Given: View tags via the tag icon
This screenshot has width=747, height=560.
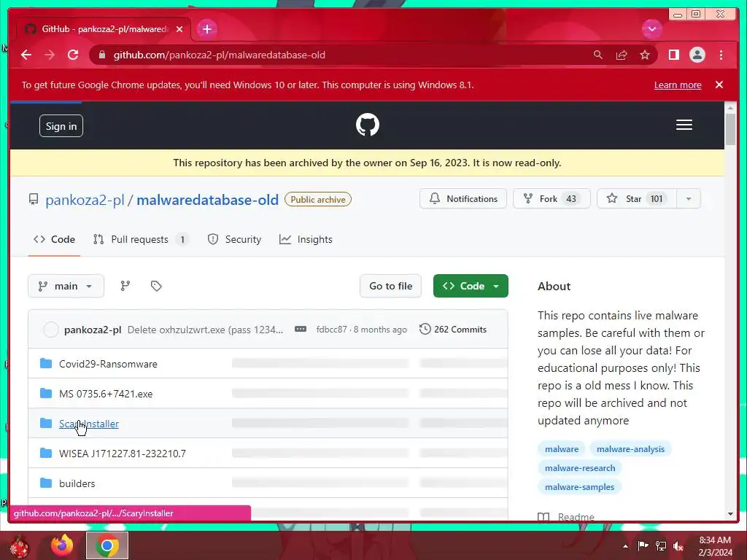Looking at the screenshot, I should pos(156,286).
